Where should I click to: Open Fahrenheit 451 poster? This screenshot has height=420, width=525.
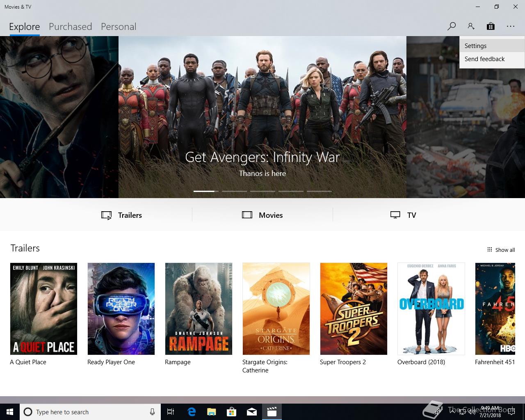[x=495, y=309]
